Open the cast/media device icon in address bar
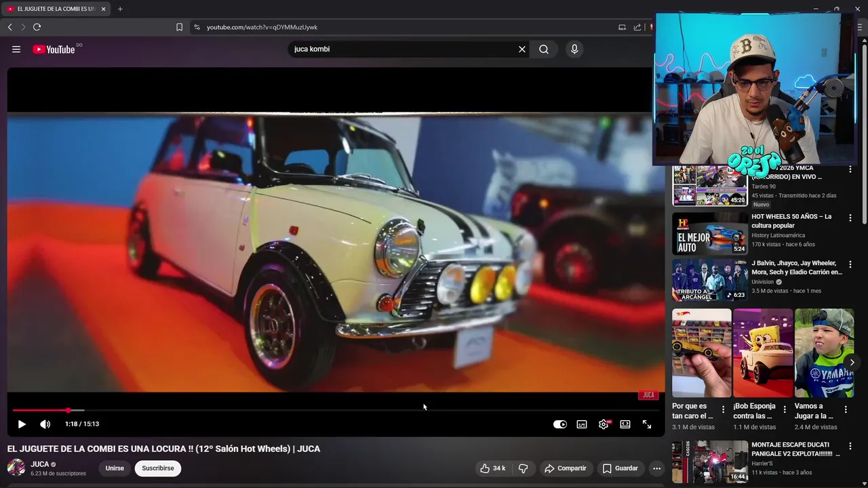Image resolution: width=868 pixels, height=488 pixels. tap(622, 27)
